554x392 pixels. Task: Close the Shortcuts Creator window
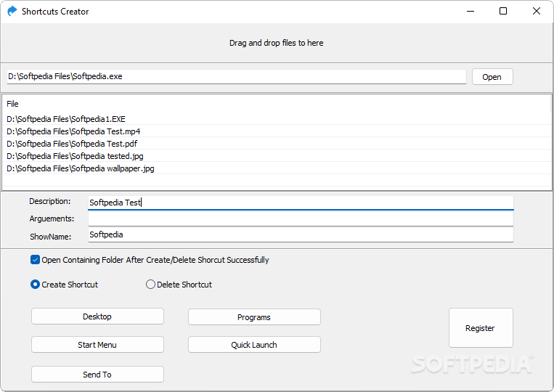pos(537,12)
